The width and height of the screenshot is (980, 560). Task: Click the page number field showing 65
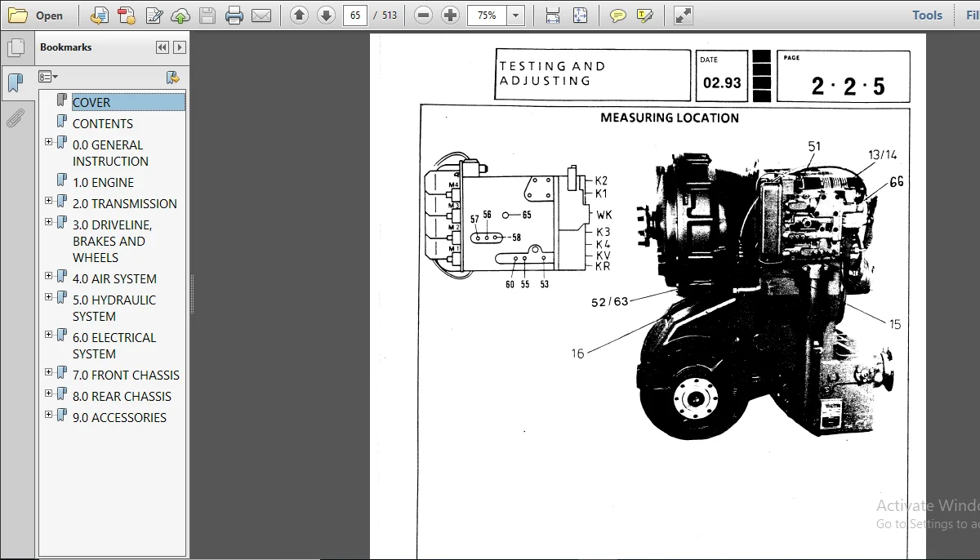[x=355, y=15]
